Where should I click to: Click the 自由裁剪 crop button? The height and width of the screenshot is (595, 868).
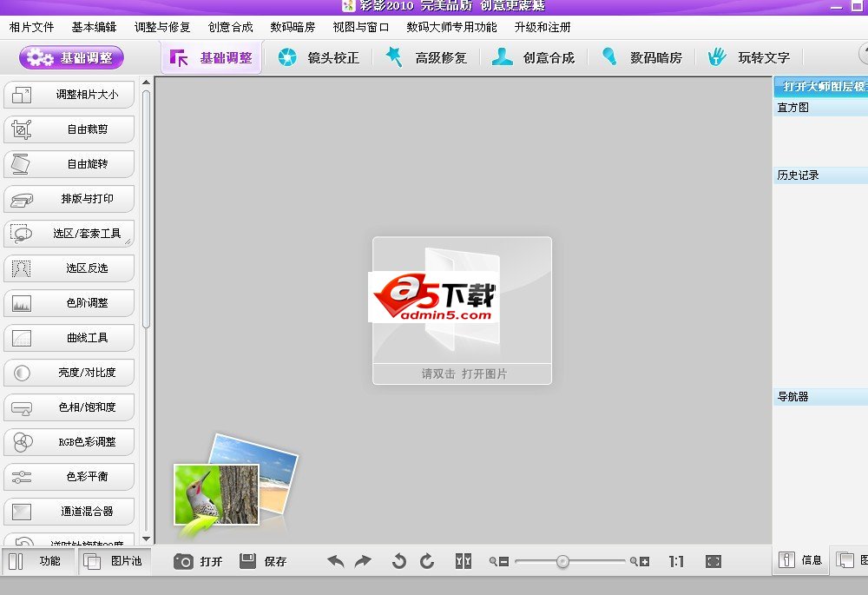pos(69,129)
